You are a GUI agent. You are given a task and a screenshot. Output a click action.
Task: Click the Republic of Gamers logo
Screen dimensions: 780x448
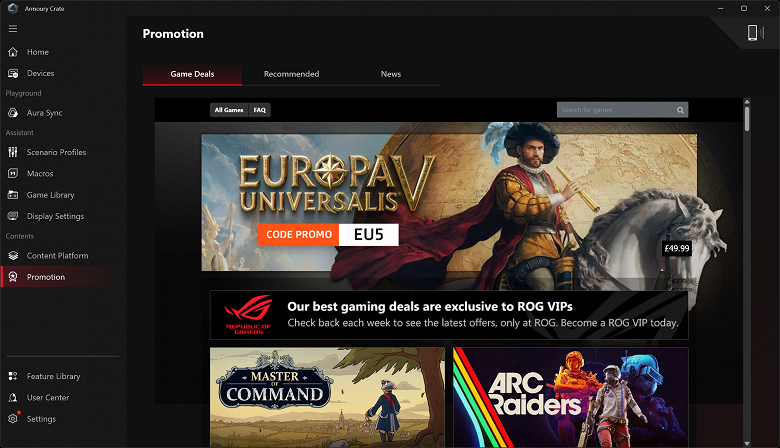point(248,315)
